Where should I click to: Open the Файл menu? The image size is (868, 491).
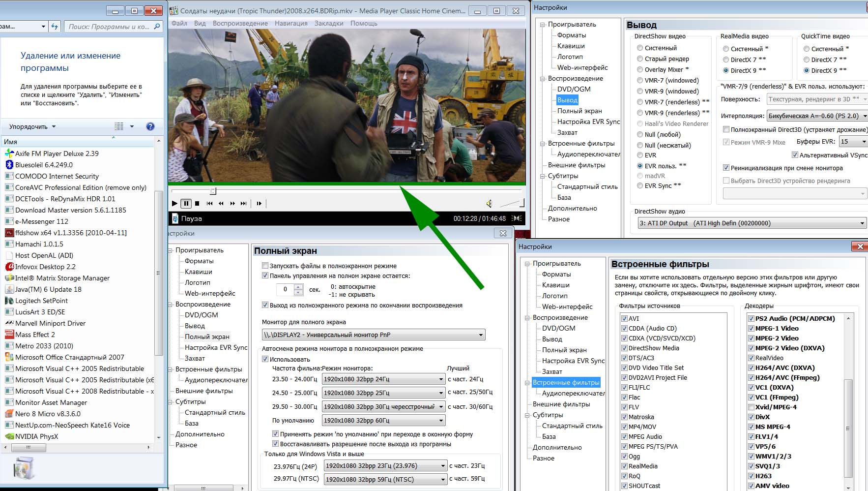(x=179, y=23)
